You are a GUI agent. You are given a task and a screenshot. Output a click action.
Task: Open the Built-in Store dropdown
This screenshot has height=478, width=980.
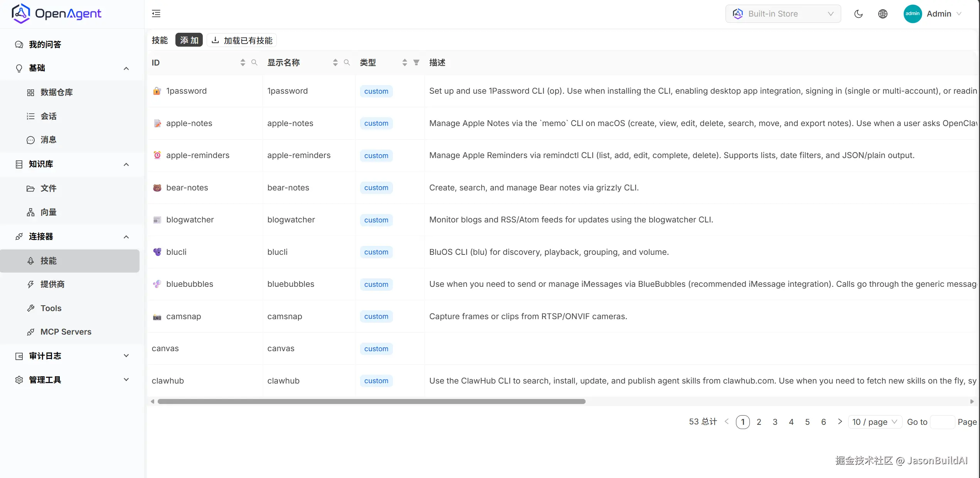coord(783,14)
